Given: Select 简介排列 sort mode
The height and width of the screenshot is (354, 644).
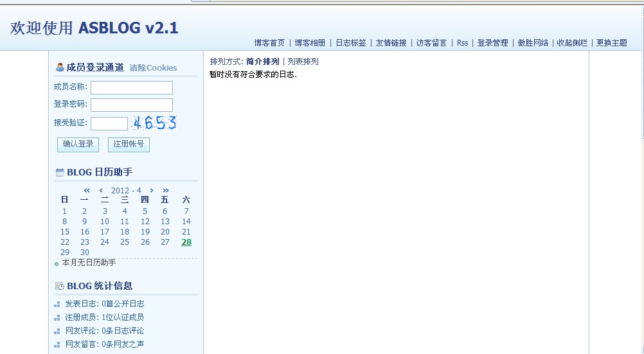Looking at the screenshot, I should [x=262, y=62].
